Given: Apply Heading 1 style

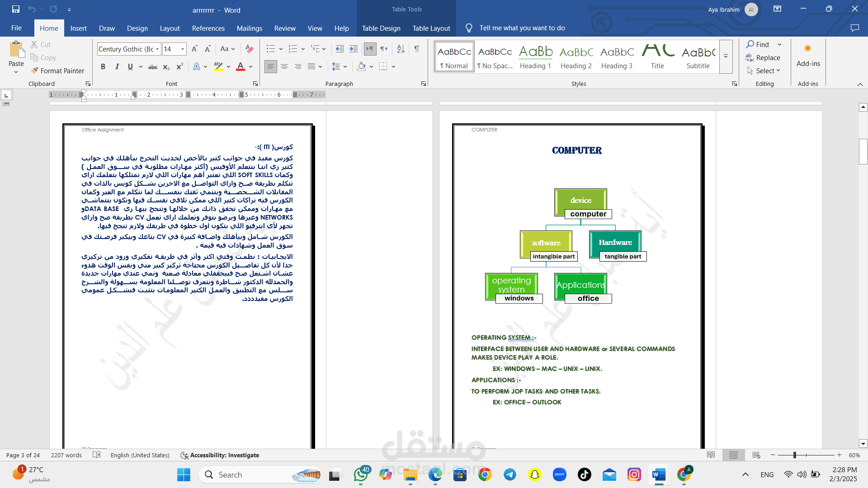Looking at the screenshot, I should click(535, 56).
